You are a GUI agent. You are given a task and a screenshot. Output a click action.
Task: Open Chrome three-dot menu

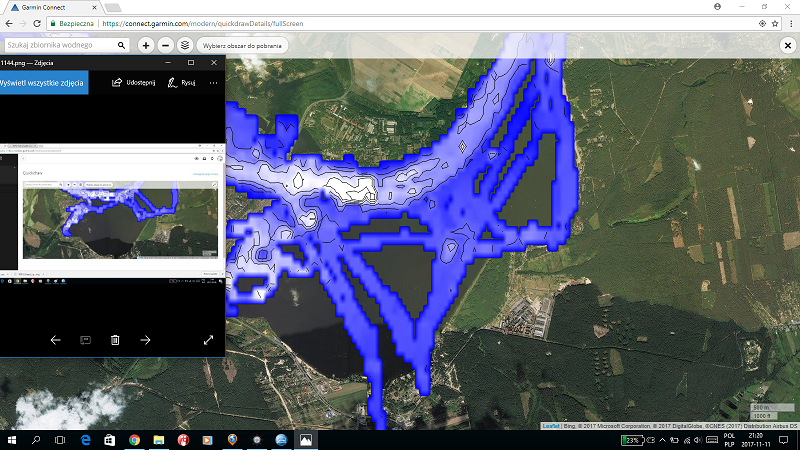pos(788,21)
